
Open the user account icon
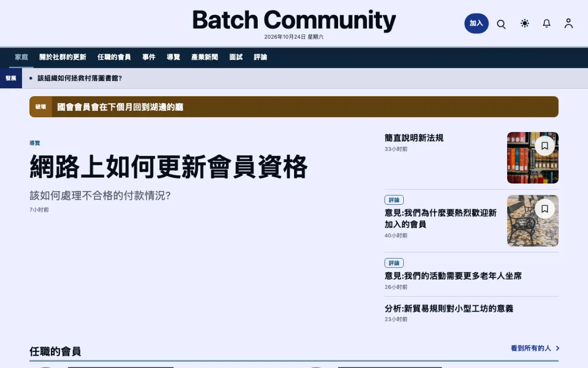tap(568, 24)
